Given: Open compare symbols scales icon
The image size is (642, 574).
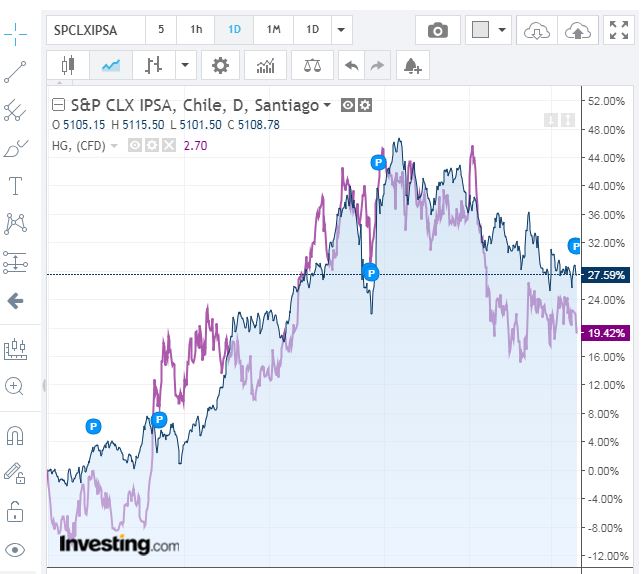Looking at the screenshot, I should [x=312, y=65].
